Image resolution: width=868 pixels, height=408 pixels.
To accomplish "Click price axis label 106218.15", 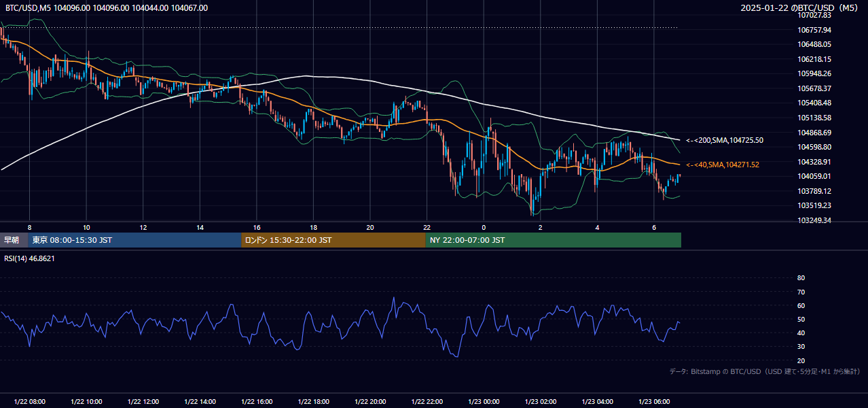I will pyautogui.click(x=814, y=59).
